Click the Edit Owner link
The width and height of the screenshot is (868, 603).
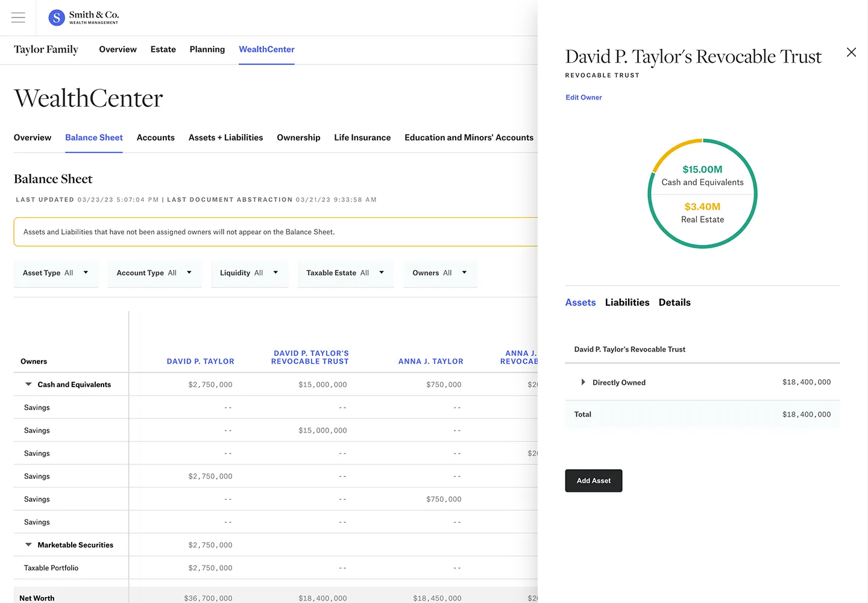point(583,97)
